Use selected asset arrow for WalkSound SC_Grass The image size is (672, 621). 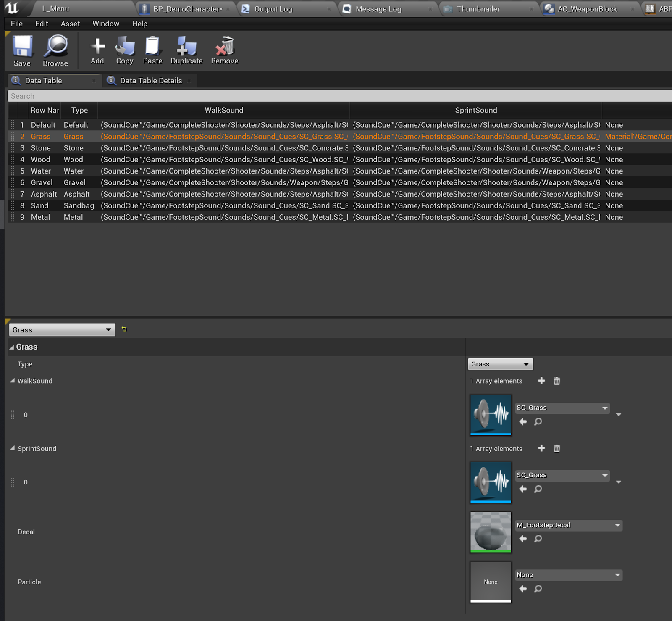click(523, 421)
